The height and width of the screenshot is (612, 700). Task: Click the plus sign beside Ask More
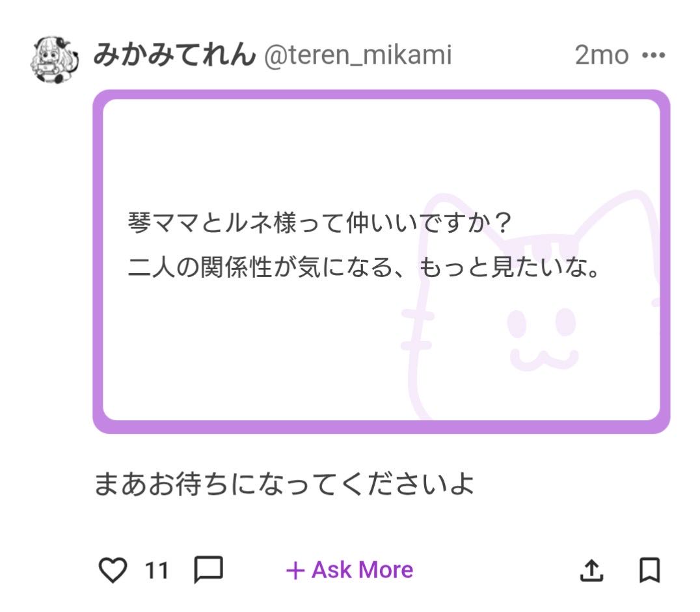click(x=295, y=571)
